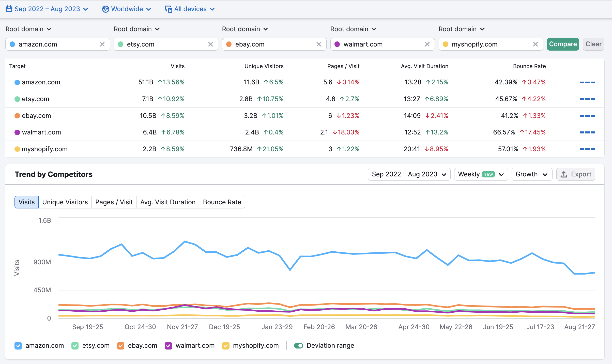Click the trend dashes icon in myshopify.com row
This screenshot has height=364, width=612.
pos(587,149)
